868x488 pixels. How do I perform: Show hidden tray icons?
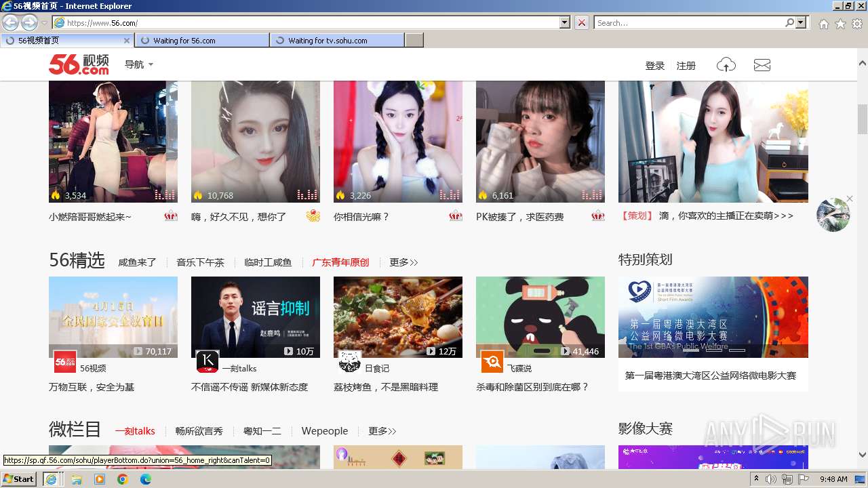[757, 479]
